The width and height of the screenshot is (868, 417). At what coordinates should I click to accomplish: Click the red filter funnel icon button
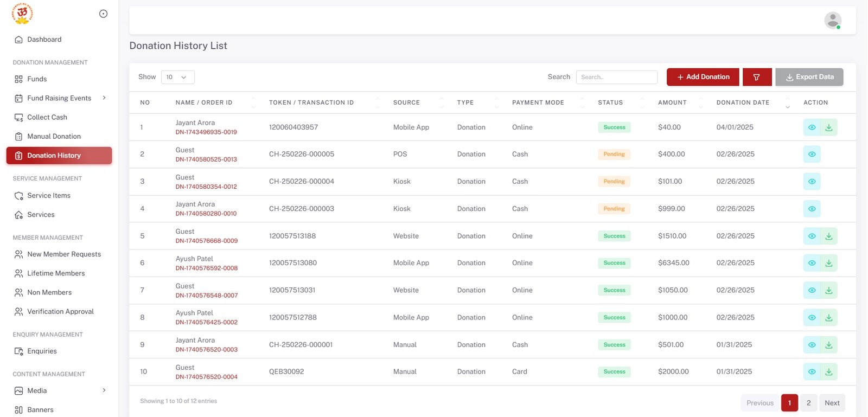757,77
